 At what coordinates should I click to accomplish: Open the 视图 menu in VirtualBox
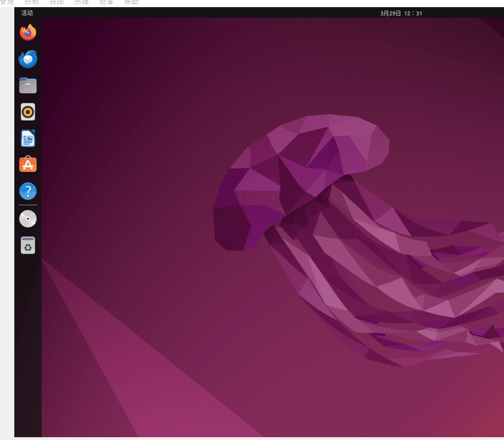pos(57,2)
